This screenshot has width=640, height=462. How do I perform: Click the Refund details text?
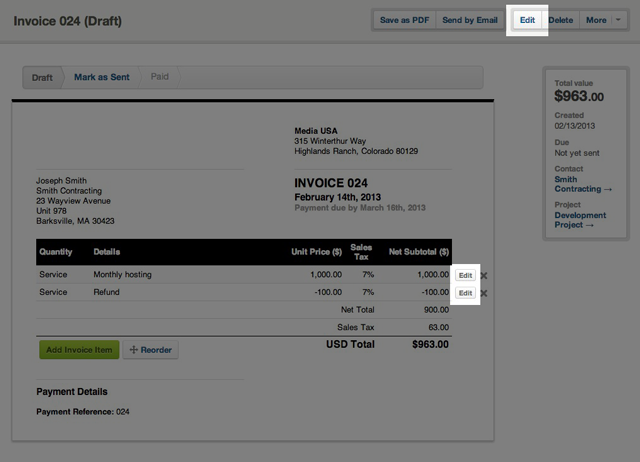[x=107, y=292]
